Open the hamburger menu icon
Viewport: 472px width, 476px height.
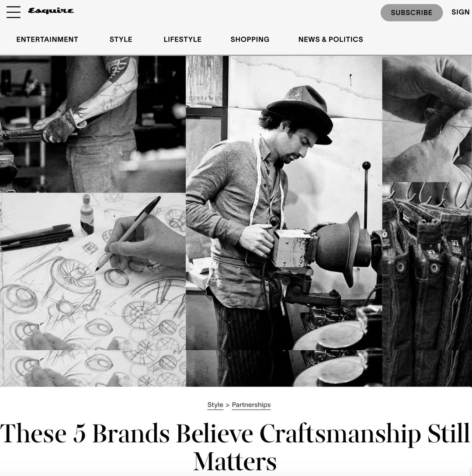tap(14, 12)
